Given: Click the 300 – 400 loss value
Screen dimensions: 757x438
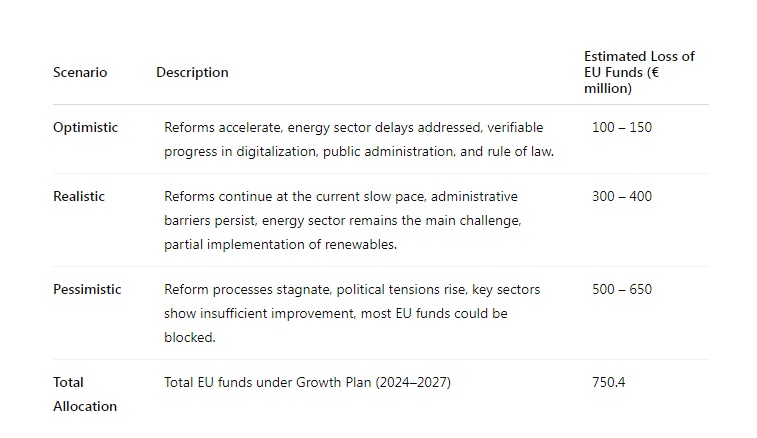Looking at the screenshot, I should [x=621, y=196].
